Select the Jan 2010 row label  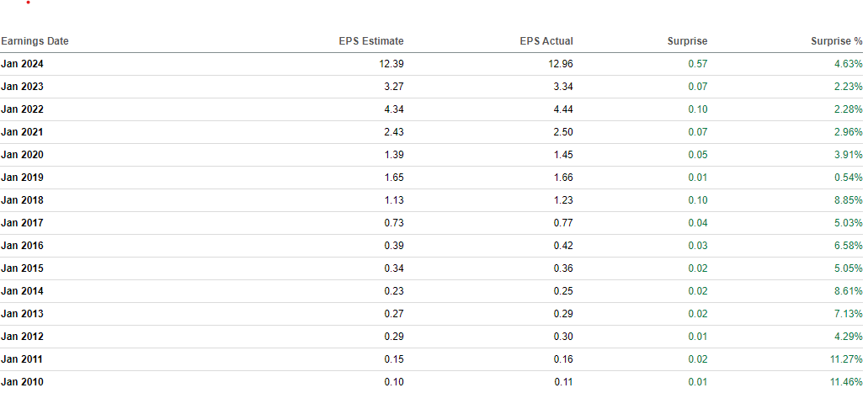pyautogui.click(x=22, y=382)
